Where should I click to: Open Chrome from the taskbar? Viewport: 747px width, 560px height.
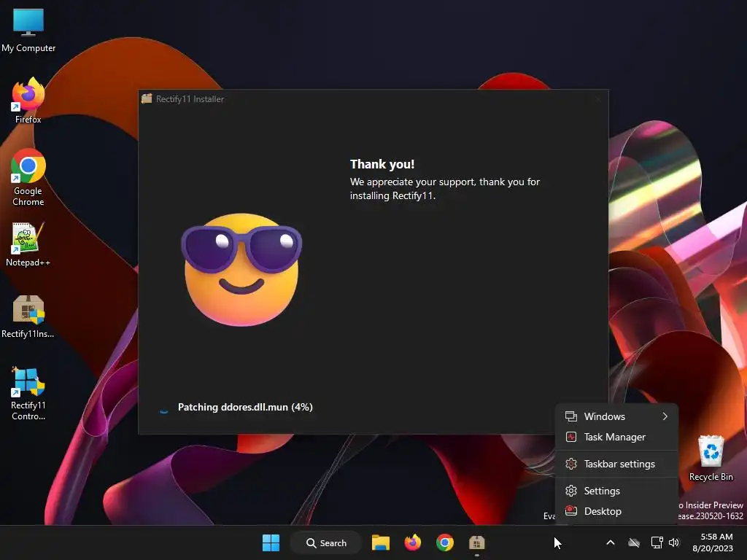[444, 542]
